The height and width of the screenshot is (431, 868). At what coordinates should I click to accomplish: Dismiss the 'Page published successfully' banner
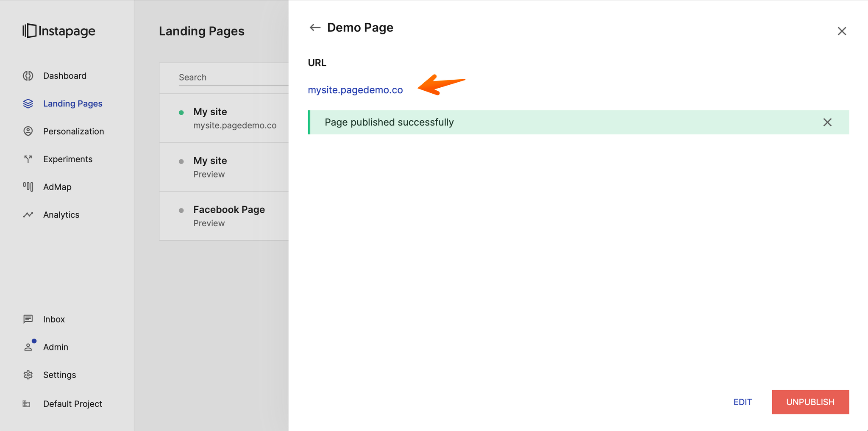pyautogui.click(x=827, y=122)
